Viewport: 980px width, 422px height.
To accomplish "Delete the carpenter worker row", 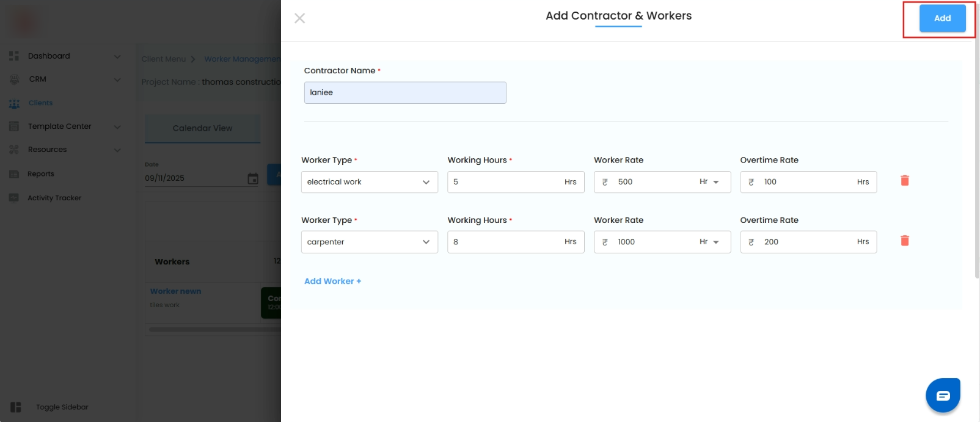I will tap(905, 241).
